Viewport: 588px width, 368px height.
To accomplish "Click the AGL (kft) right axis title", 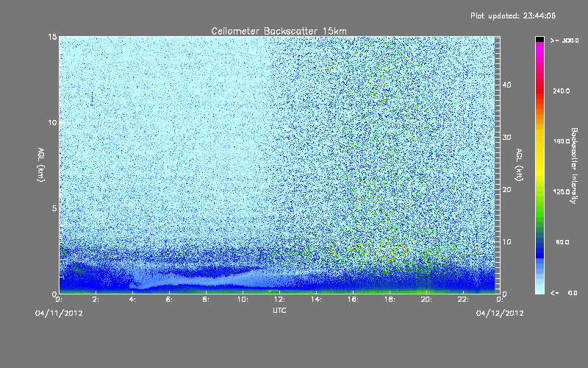I will coord(519,165).
